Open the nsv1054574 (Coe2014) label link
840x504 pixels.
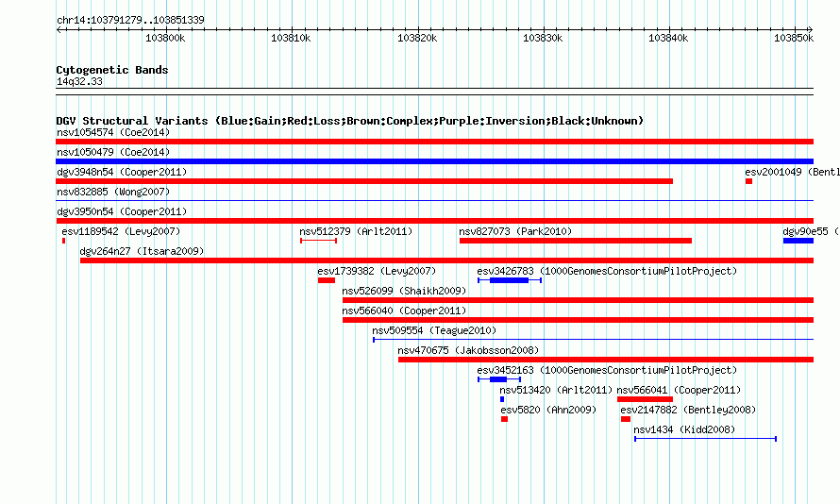tap(113, 132)
